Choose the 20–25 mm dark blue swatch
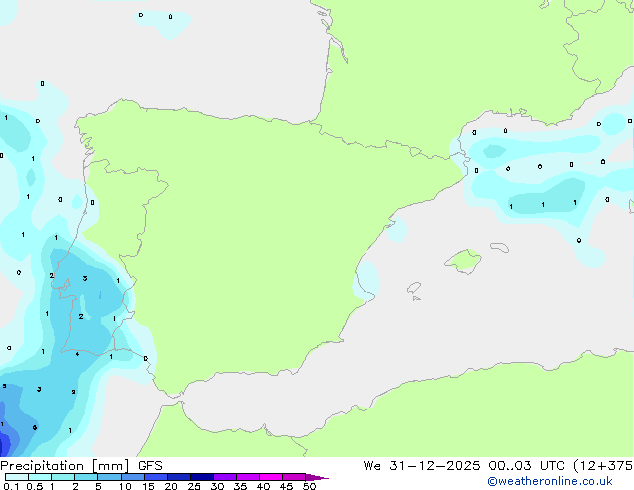634x490 pixels. [178, 477]
